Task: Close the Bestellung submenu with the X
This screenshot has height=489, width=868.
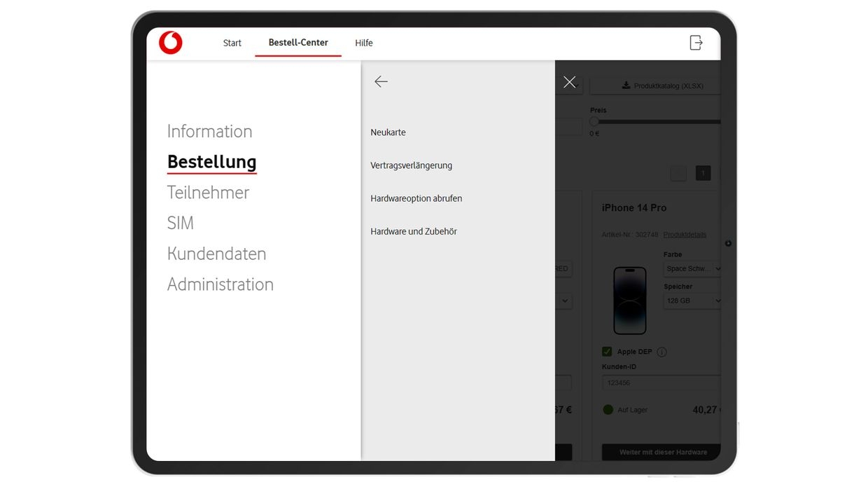Action: (569, 82)
